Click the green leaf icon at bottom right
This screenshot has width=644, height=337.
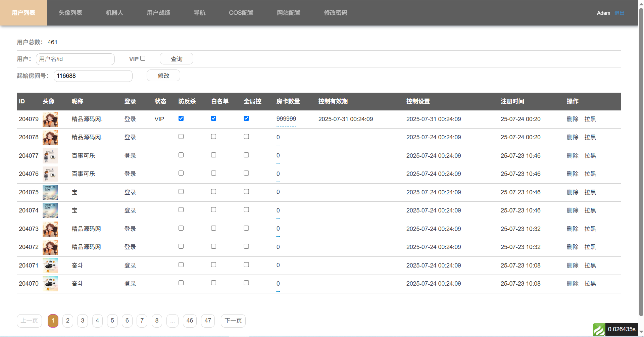tap(599, 329)
